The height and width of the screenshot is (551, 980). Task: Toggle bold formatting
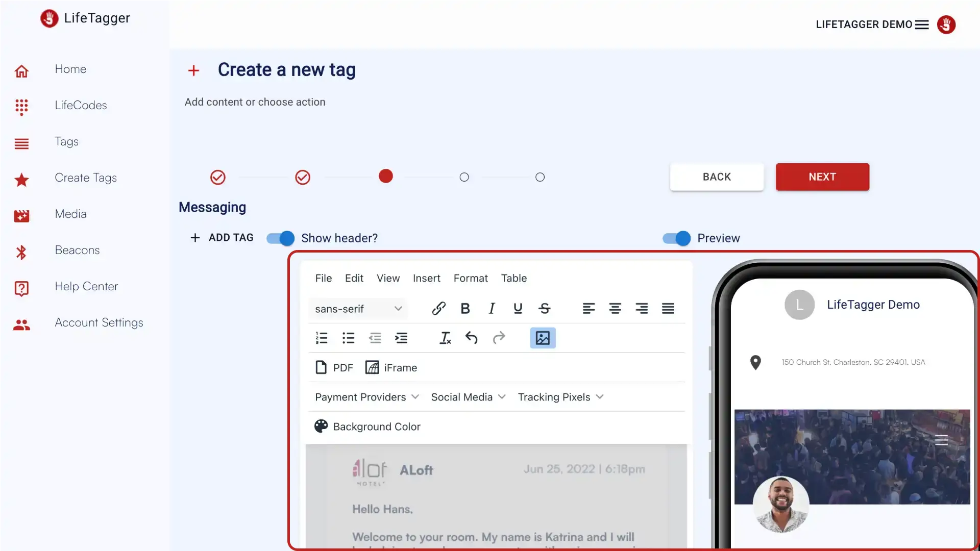[465, 308]
